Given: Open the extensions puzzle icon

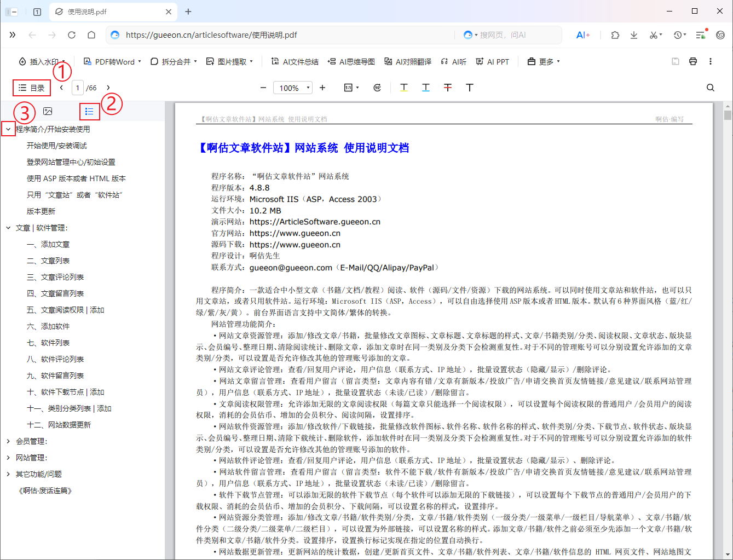Looking at the screenshot, I should [615, 35].
